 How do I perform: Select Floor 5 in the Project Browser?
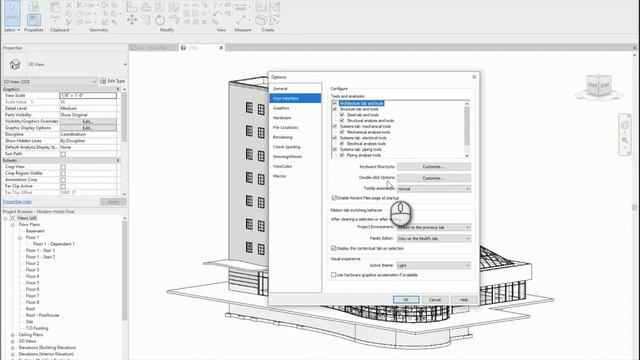click(x=33, y=283)
